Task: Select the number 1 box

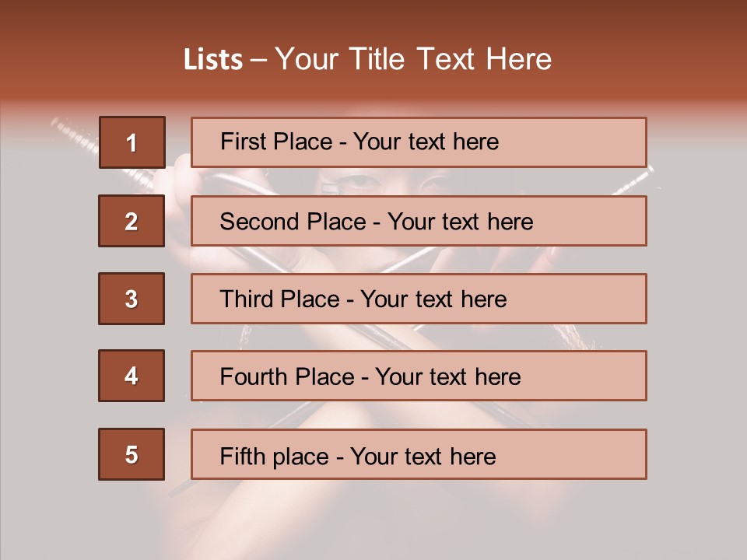Action: (x=132, y=142)
